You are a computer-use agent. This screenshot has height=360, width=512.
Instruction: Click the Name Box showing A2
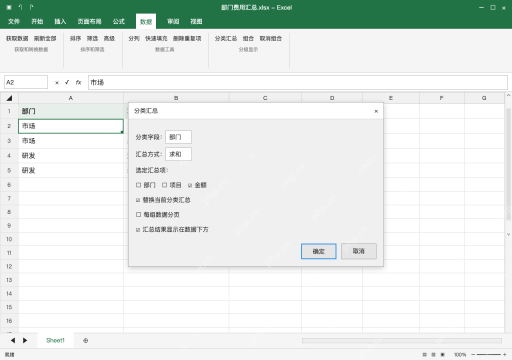click(26, 82)
